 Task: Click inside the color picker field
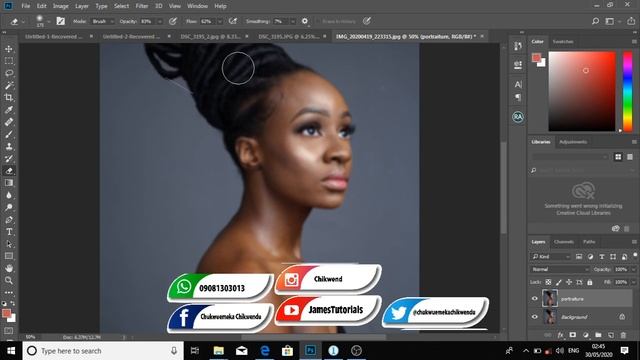click(x=582, y=91)
